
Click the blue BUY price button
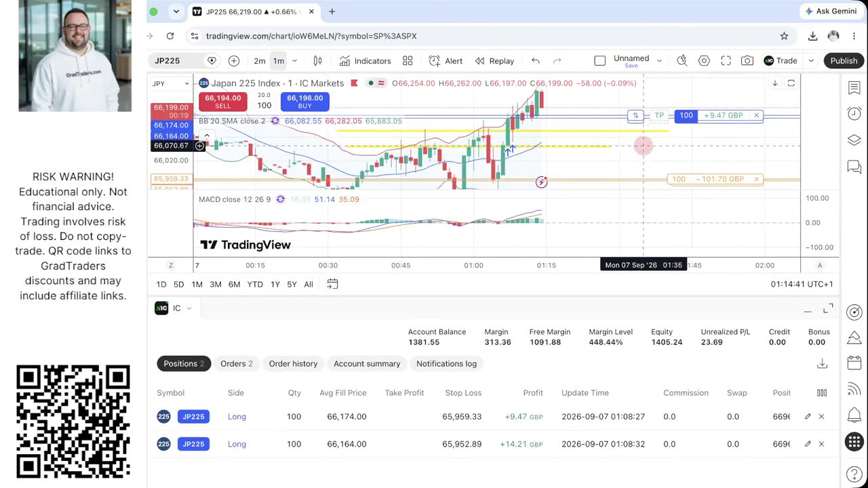tap(304, 102)
